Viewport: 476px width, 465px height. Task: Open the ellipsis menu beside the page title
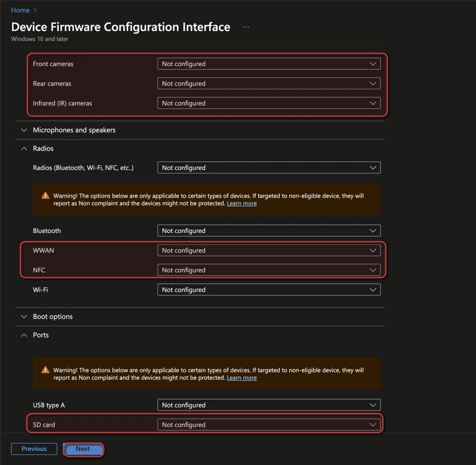coord(246,27)
